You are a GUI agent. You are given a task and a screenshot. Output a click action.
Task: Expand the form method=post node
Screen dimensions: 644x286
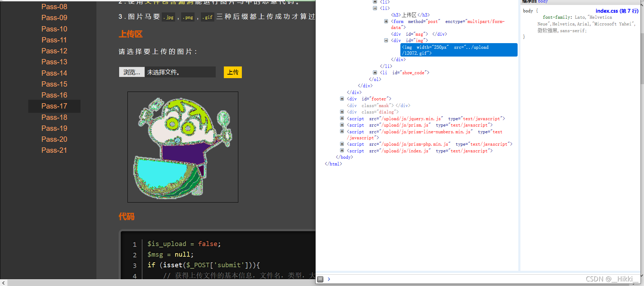click(386, 21)
